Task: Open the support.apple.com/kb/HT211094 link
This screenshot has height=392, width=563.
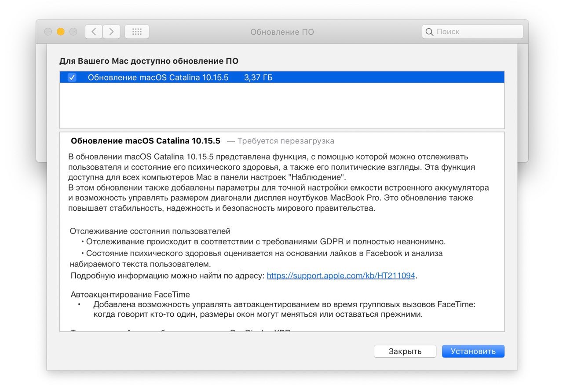Action: point(341,276)
